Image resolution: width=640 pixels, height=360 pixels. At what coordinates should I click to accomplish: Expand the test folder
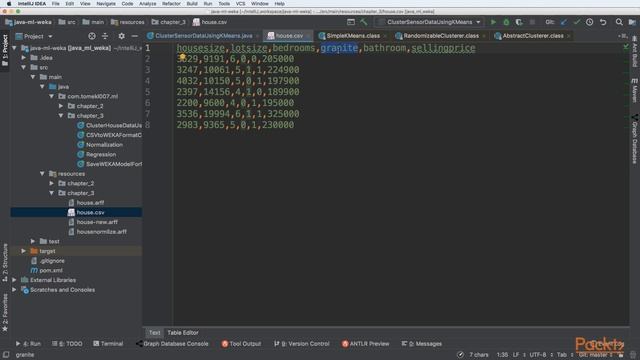click(33, 242)
